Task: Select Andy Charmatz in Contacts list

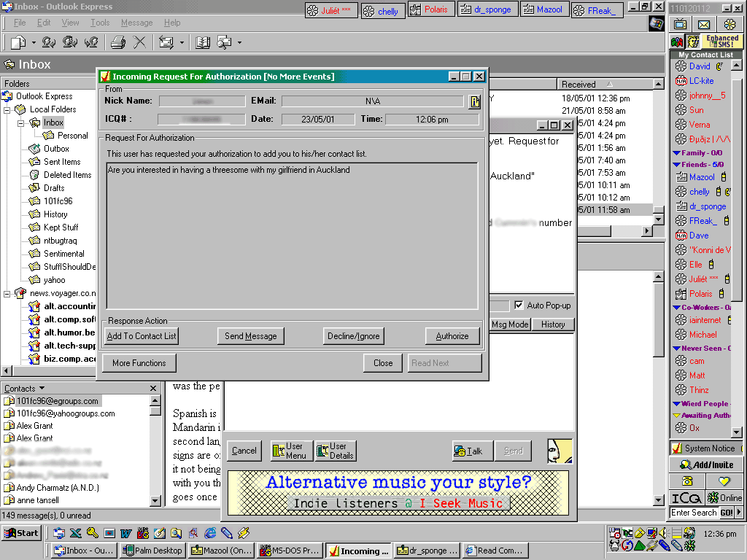Action: [58, 488]
